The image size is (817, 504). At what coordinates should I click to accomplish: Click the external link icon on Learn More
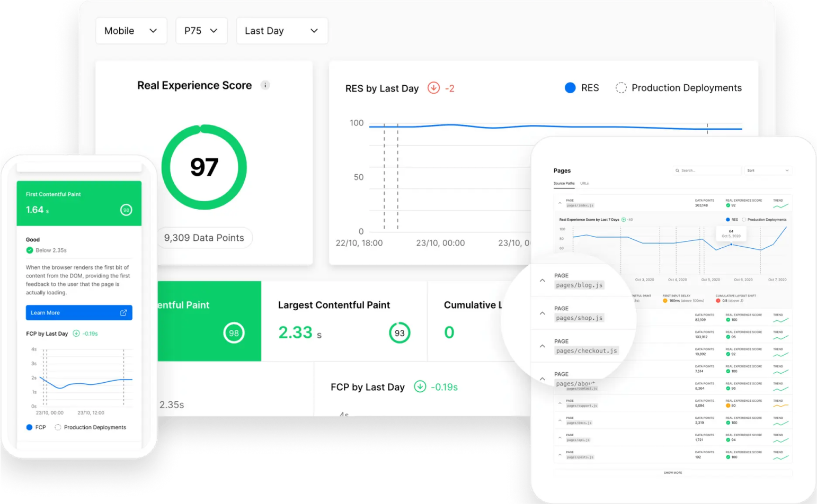(x=123, y=313)
